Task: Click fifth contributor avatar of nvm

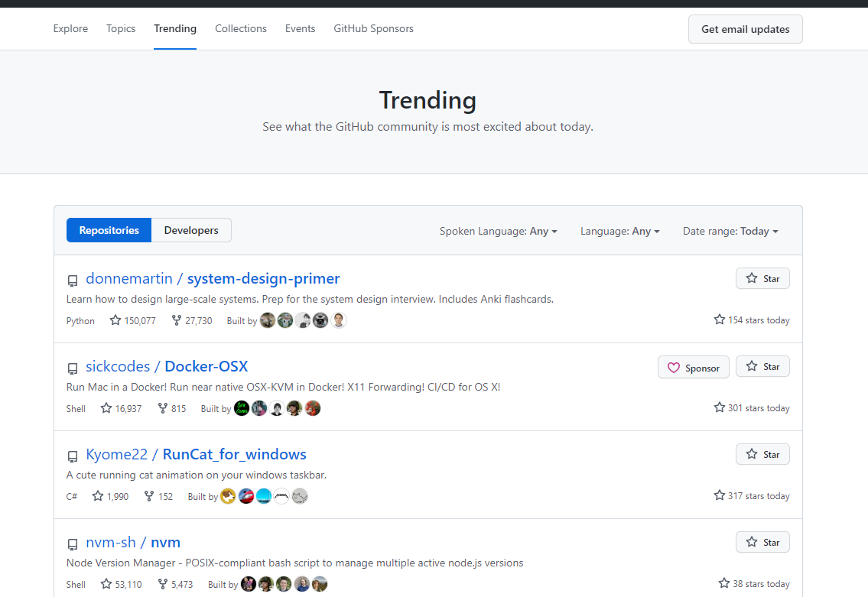Action: [x=320, y=584]
